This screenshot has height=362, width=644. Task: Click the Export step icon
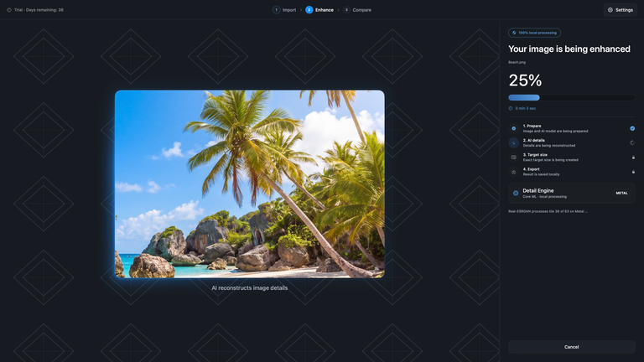coord(513,172)
